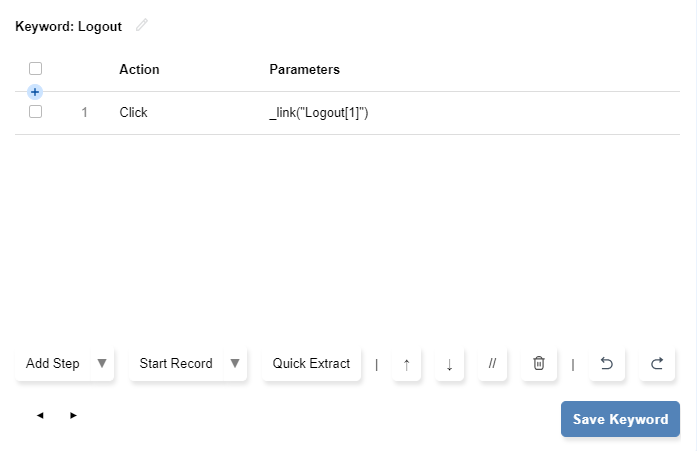Move selected step down with arrow
697x451 pixels.
click(449, 364)
